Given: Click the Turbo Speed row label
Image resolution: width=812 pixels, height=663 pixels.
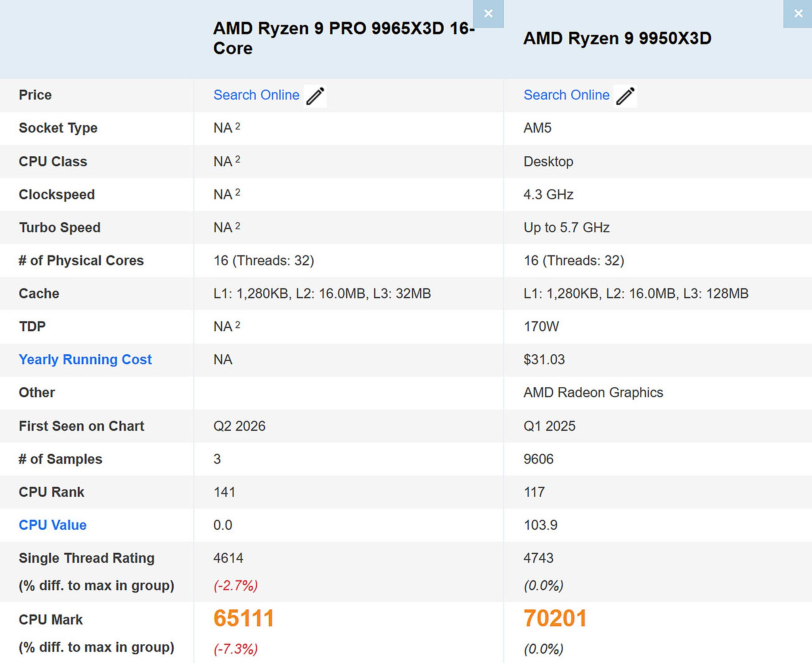Looking at the screenshot, I should pos(59,227).
